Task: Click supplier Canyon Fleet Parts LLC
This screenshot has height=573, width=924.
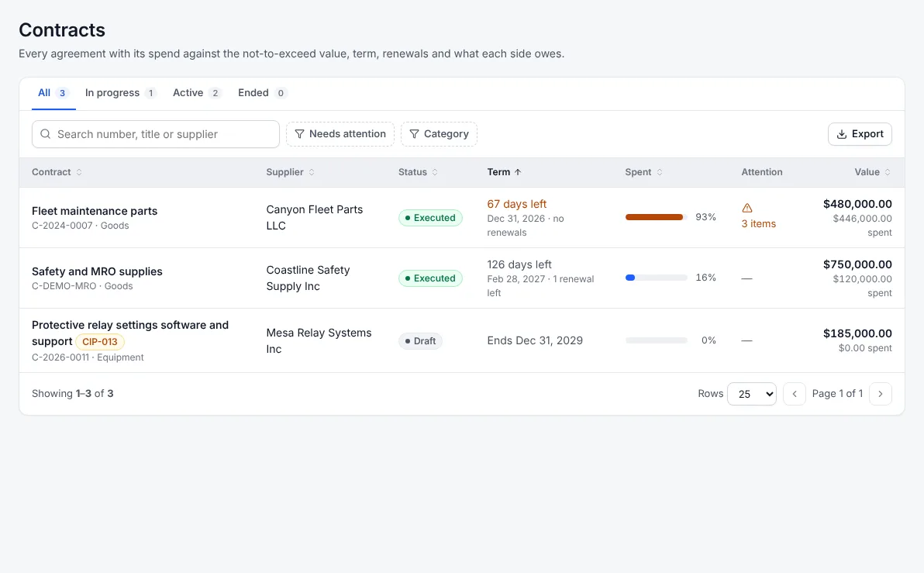Action: [315, 218]
